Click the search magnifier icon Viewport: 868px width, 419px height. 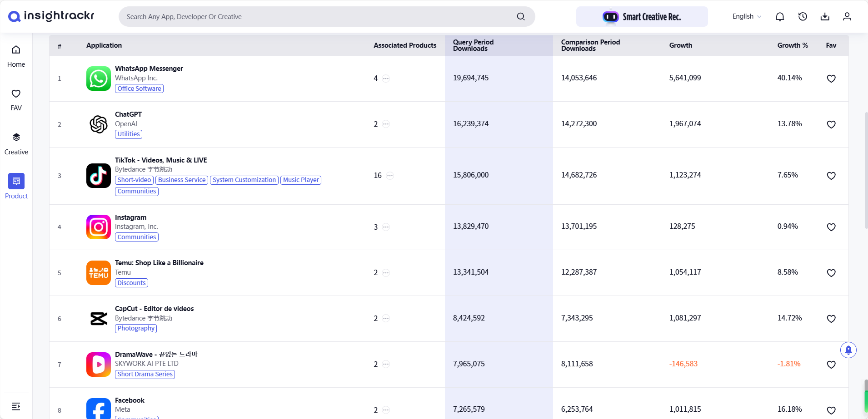click(x=521, y=17)
